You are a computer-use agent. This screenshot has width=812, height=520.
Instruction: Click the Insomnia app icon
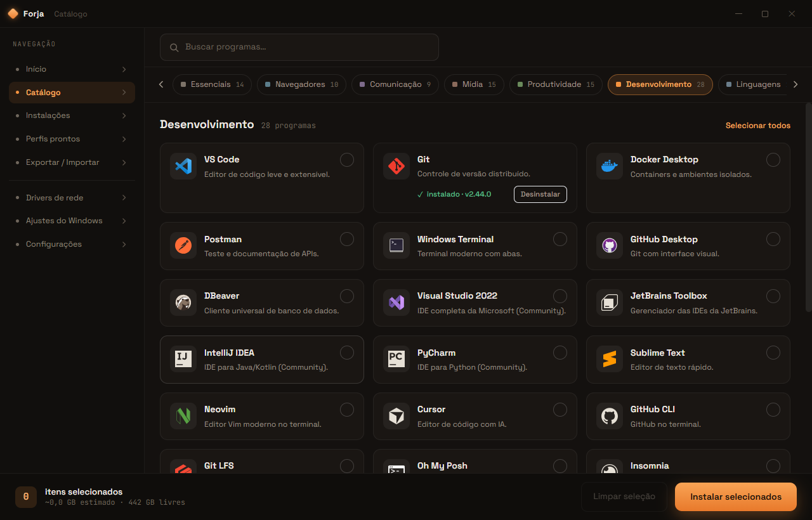pos(610,466)
